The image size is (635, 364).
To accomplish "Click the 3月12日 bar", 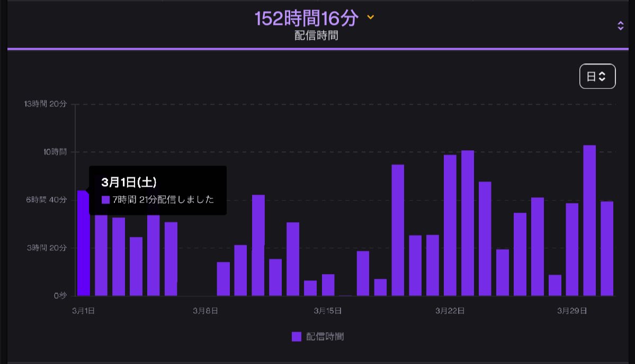I will pos(275,277).
